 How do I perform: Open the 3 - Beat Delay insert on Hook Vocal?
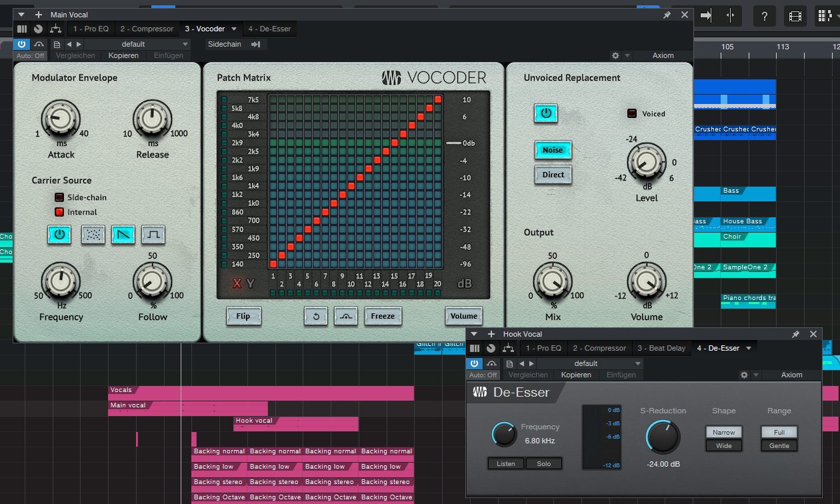point(661,347)
